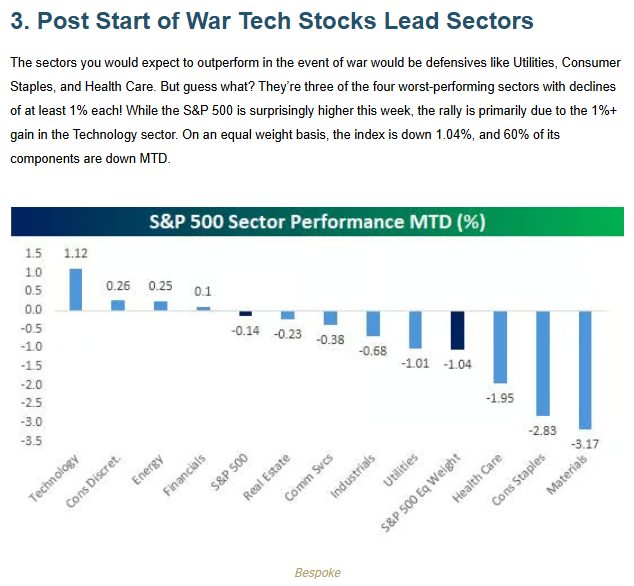The width and height of the screenshot is (634, 586).
Task: Click the Financials axis label
Action: point(188,473)
